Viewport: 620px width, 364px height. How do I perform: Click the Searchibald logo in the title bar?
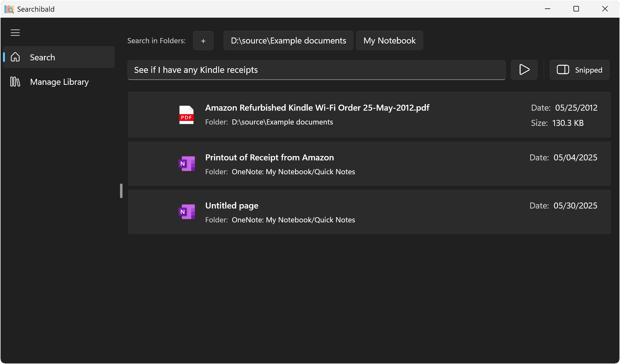coord(9,9)
